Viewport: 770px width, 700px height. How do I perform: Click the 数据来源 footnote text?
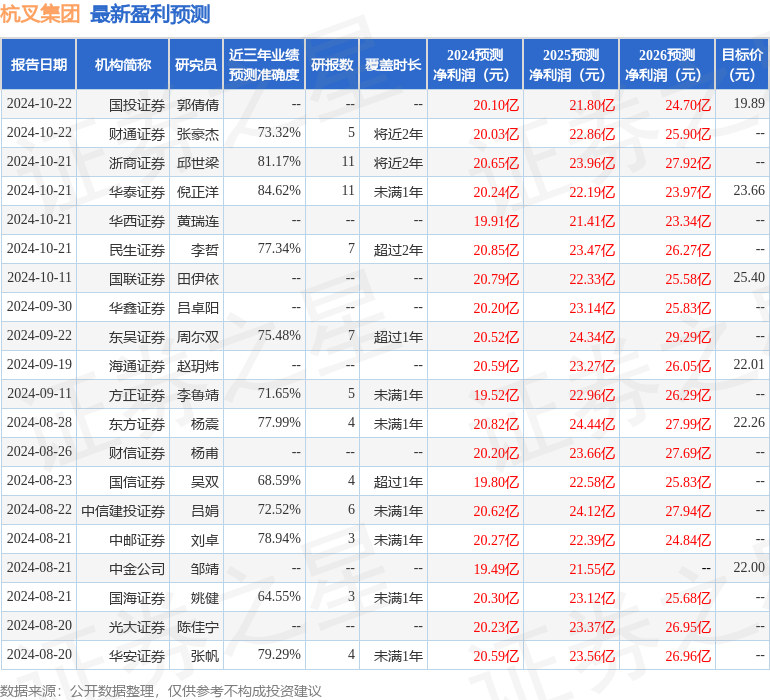(161, 691)
